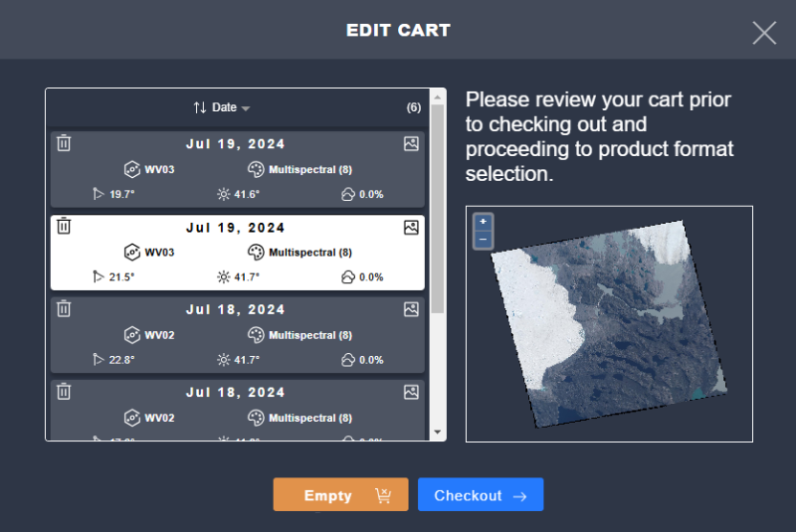Viewport: 796px width, 532px height.
Task: Remove first Jul 18 WV02 item via trash
Action: (x=64, y=309)
